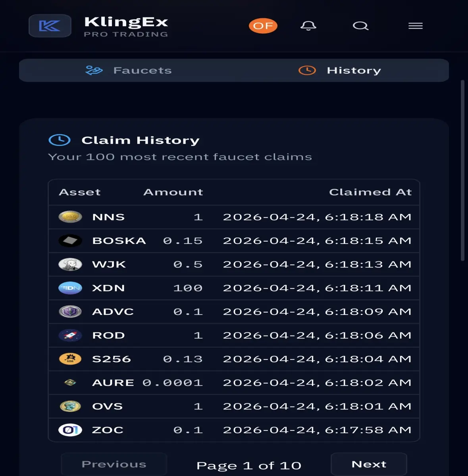Click the blue Claim History clock icon

(60, 140)
